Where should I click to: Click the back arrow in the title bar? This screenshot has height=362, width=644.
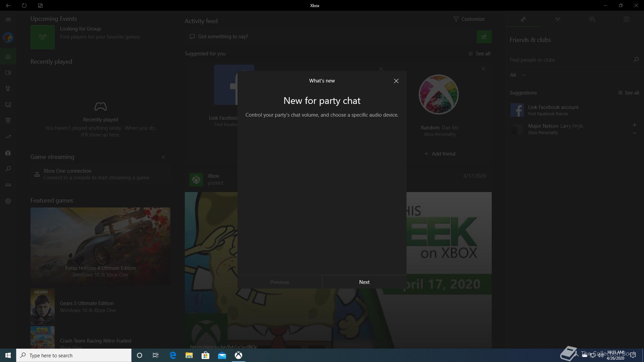8,5
